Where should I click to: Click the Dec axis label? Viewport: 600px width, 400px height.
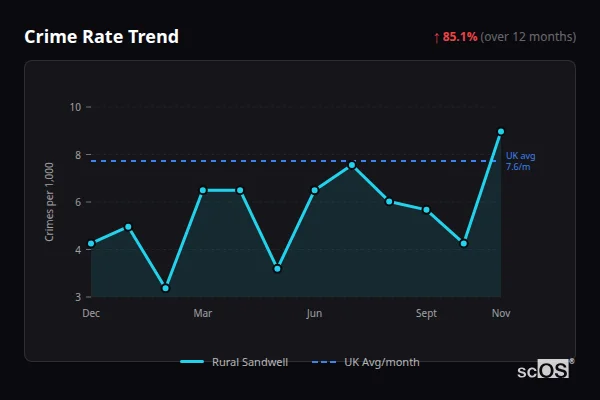(91, 313)
